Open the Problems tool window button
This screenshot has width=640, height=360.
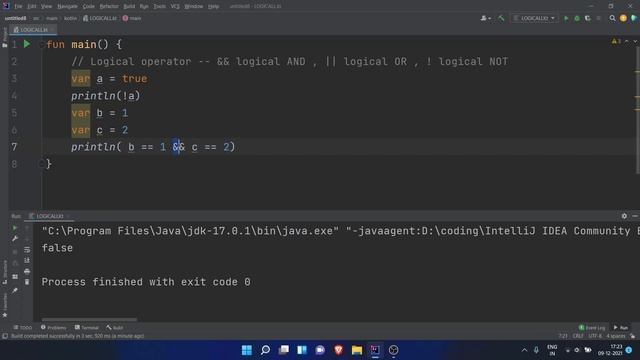point(53,327)
